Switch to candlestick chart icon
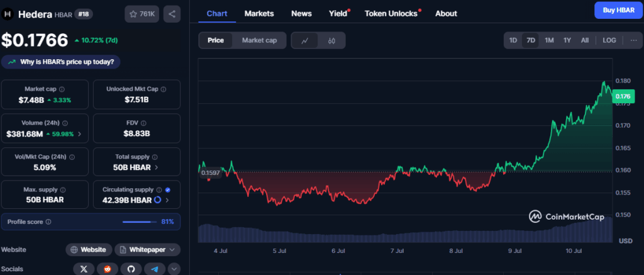Image resolution: width=644 pixels, height=275 pixels. 332,40
